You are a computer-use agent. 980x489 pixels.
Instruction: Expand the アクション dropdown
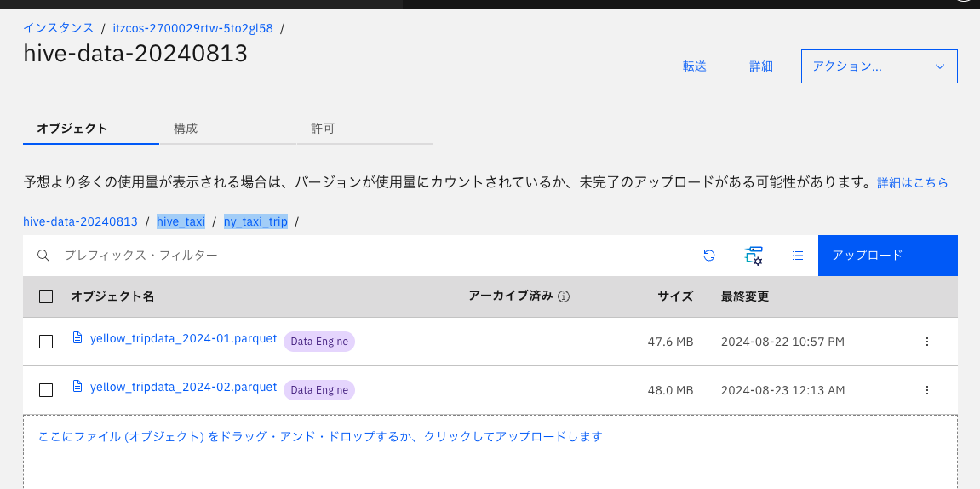[880, 66]
